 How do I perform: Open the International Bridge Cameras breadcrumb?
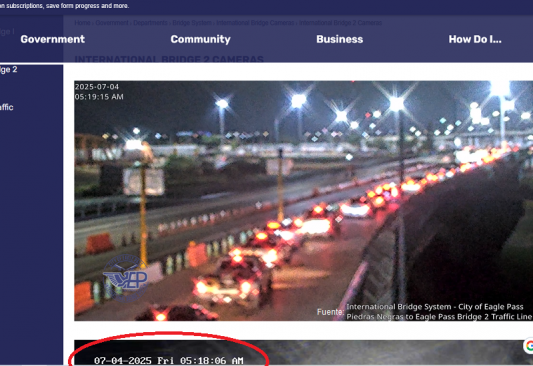(x=255, y=23)
